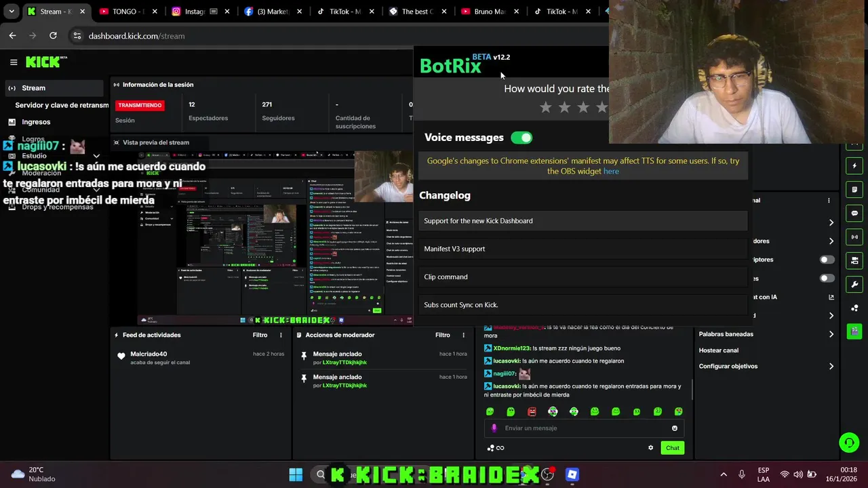The width and height of the screenshot is (868, 488).
Task: Click the green BotRix robot icon in the right sidebar
Action: (x=854, y=331)
